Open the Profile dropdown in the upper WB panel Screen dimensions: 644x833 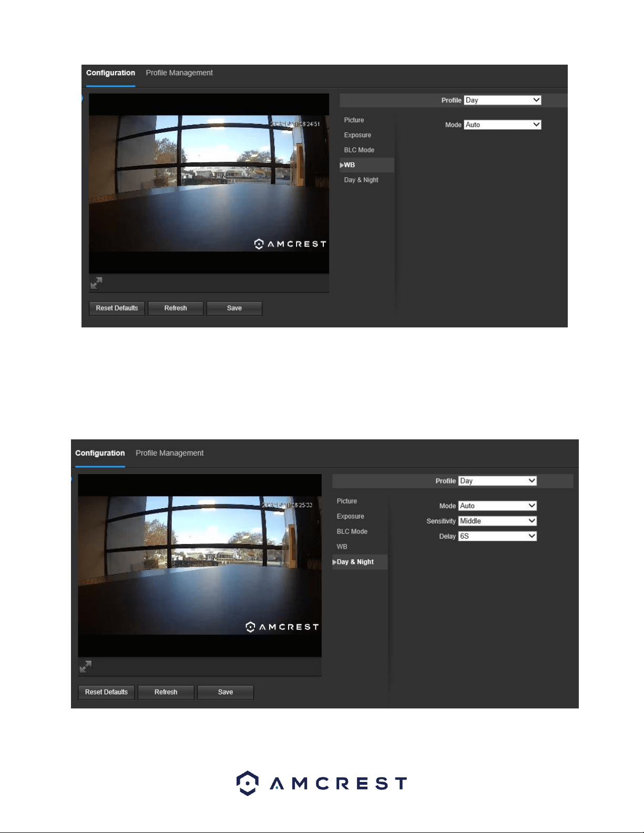503,100
